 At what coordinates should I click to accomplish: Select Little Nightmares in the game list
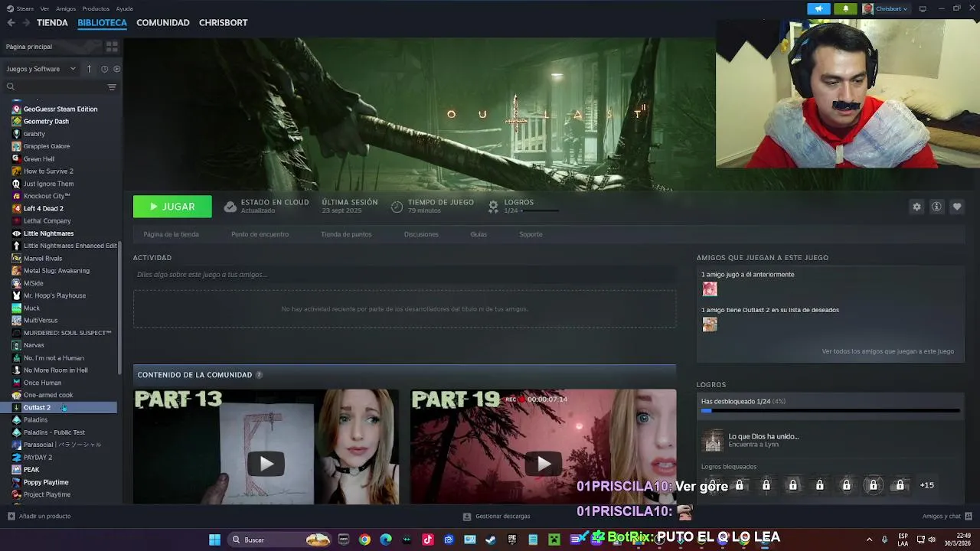[48, 233]
